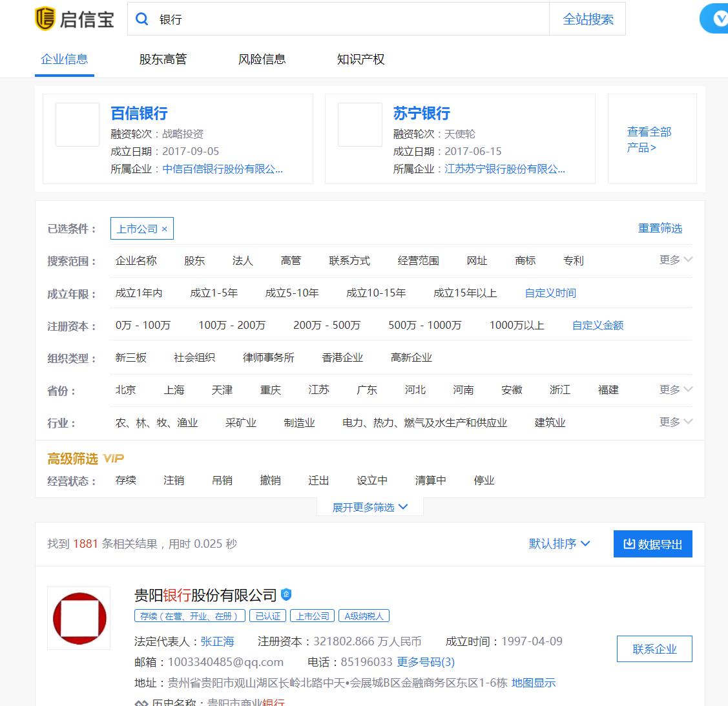
Task: Expand 展开更多筛选 filter section
Action: coord(369,507)
